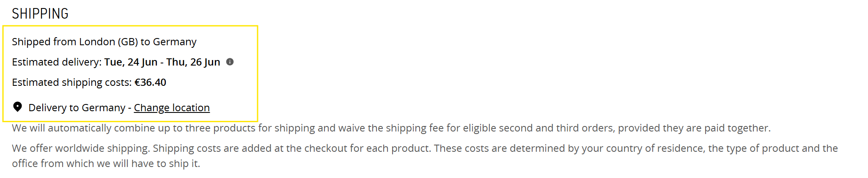This screenshot has width=868, height=178.
Task: Select the 'Thu, 26 Jun' end date
Action: (193, 62)
